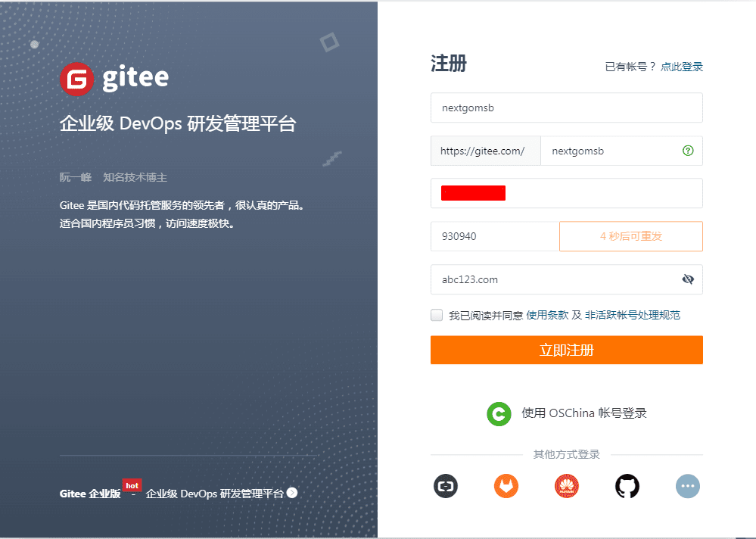Click the arrow icon next to Gitee 企业版 banner

(x=292, y=493)
